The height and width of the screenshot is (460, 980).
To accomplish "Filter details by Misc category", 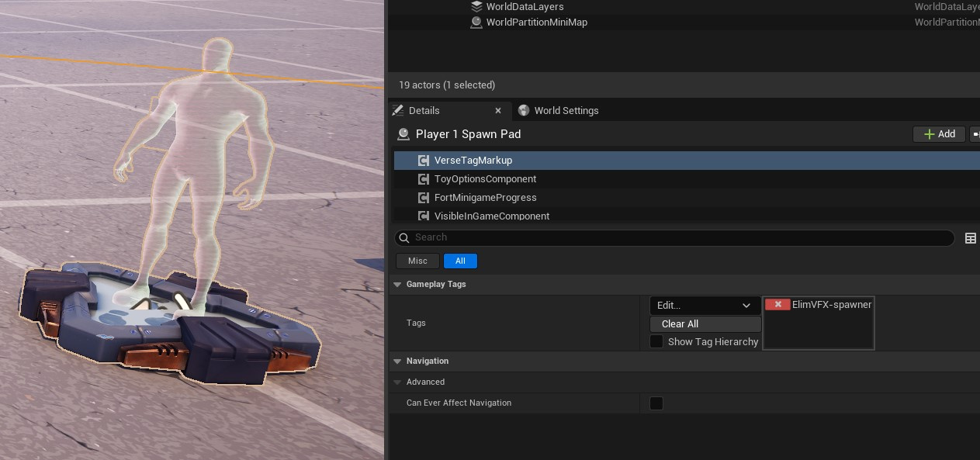I will click(417, 261).
